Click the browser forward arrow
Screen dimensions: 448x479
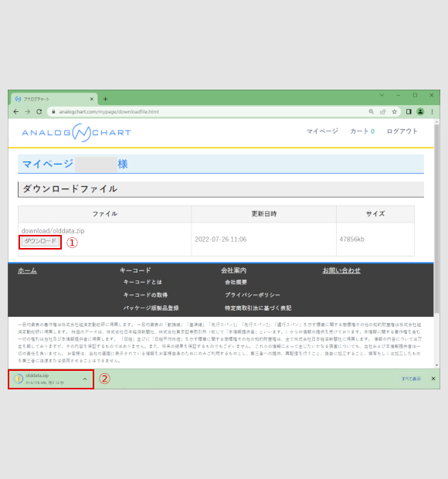pyautogui.click(x=28, y=112)
